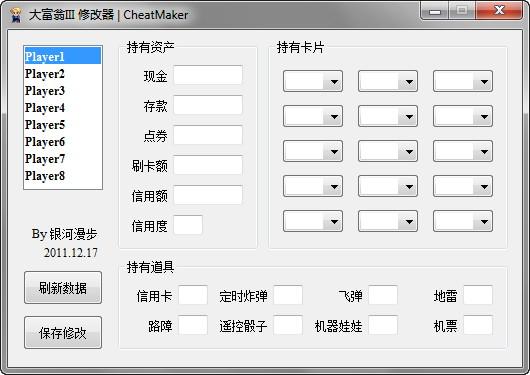Focus the 路障 item count field
Viewport: 530px width, 375px height.
193,325
